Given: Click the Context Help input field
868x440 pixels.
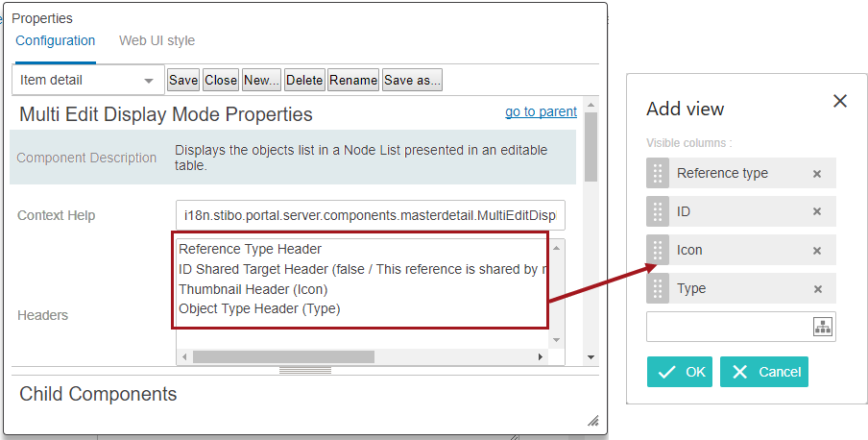Looking at the screenshot, I should point(371,215).
